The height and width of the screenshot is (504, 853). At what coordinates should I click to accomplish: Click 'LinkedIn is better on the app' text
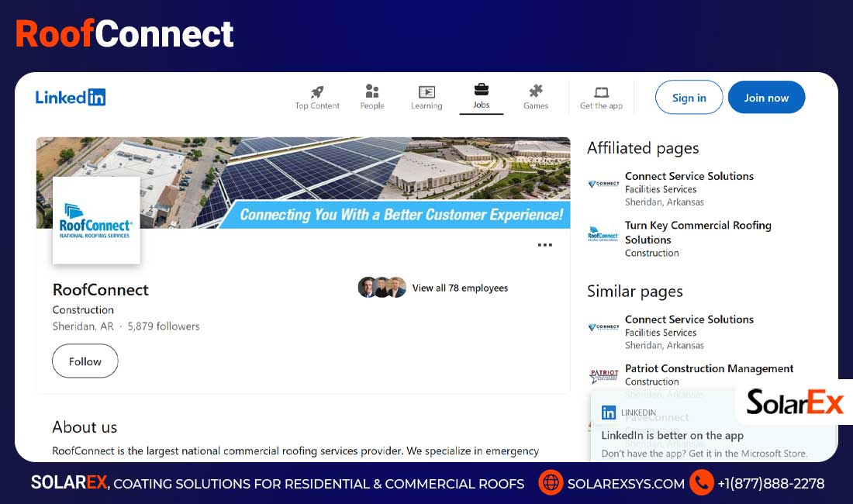coord(672,435)
